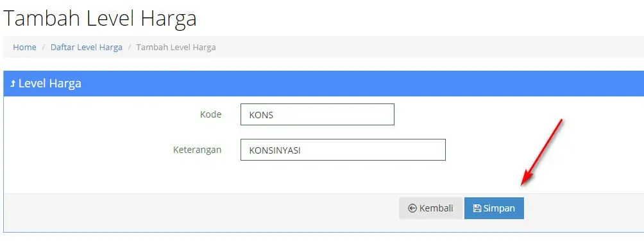Click the slash separator after Home breadcrumb
644x241 pixels.
[44, 48]
